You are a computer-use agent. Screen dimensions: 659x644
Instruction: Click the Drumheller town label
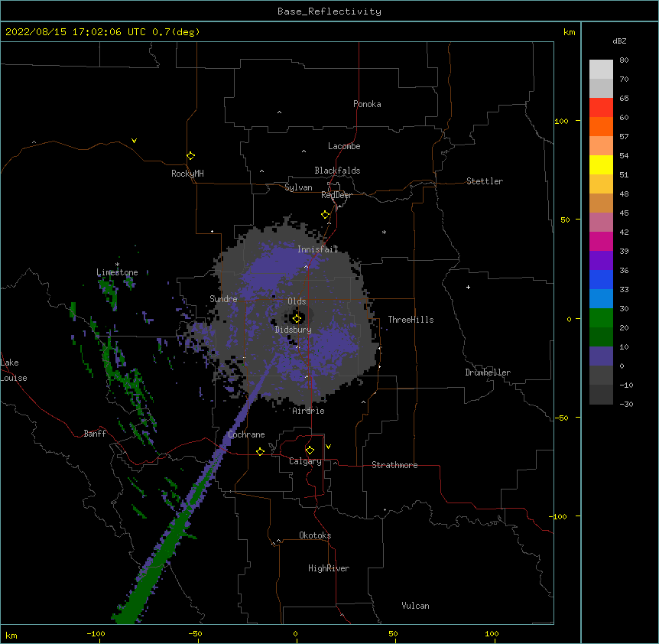(488, 372)
